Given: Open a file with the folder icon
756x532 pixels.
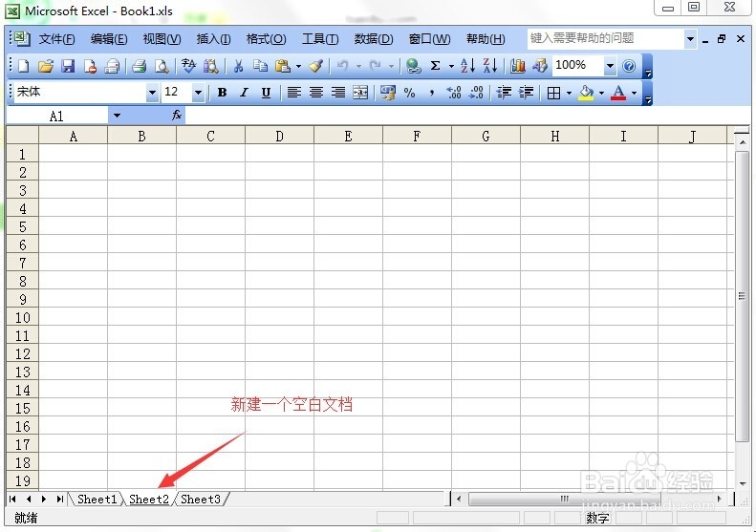Looking at the screenshot, I should [46, 66].
